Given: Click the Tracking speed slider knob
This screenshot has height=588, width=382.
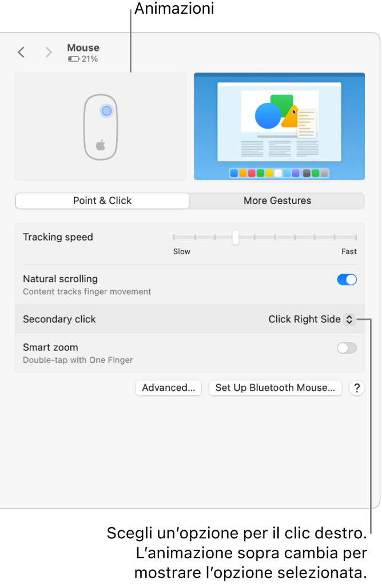Looking at the screenshot, I should 235,237.
